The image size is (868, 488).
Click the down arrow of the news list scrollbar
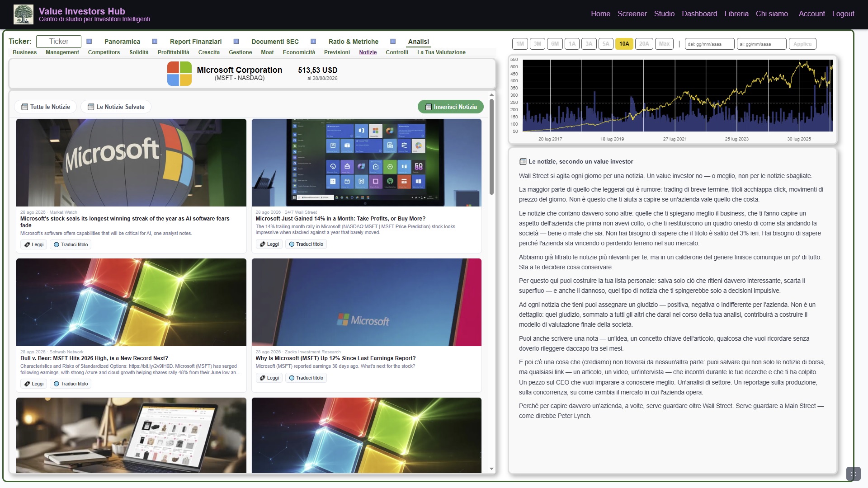point(491,469)
